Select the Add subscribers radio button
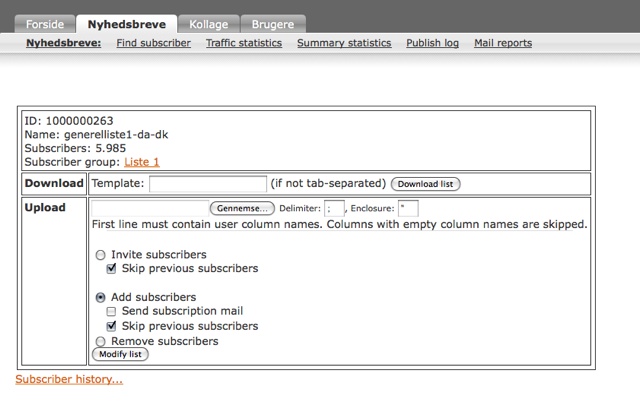Screen dimensions: 640x415 coord(100,297)
